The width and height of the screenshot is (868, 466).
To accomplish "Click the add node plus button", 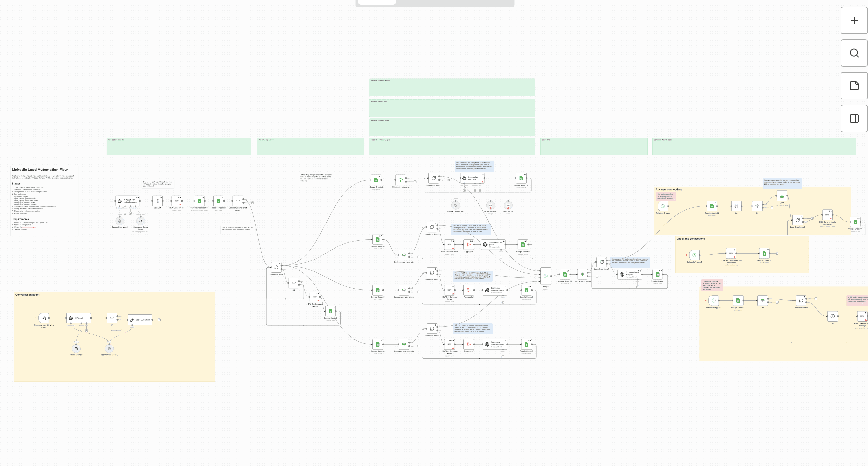I will (x=854, y=21).
